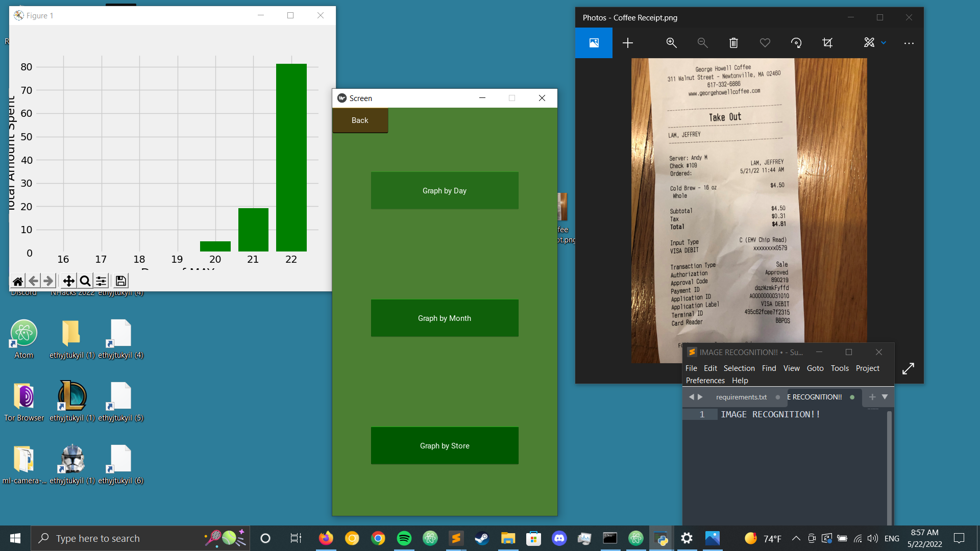
Task: Activate matplotlib Zoom to rectangle tool
Action: [85, 281]
